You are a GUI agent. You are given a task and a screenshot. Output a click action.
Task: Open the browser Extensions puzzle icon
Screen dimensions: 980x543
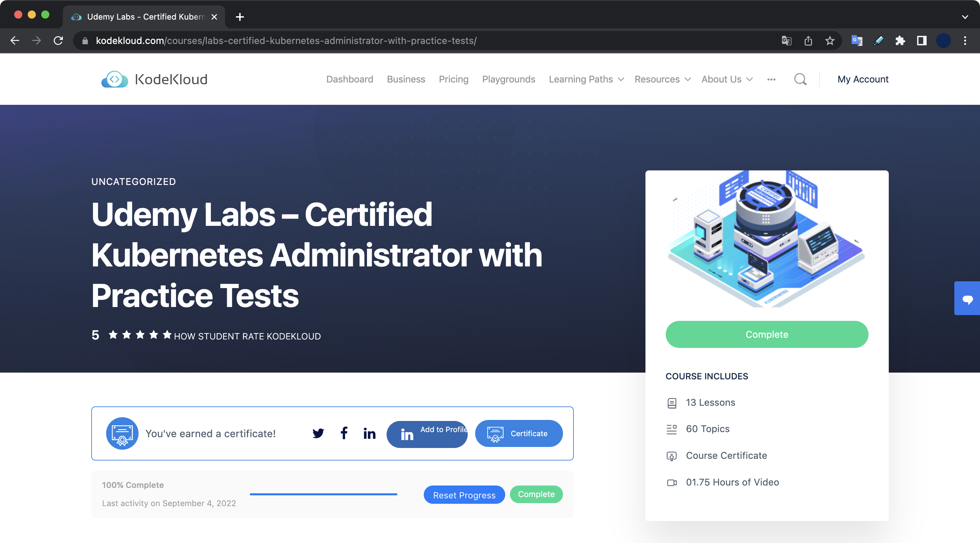click(900, 41)
